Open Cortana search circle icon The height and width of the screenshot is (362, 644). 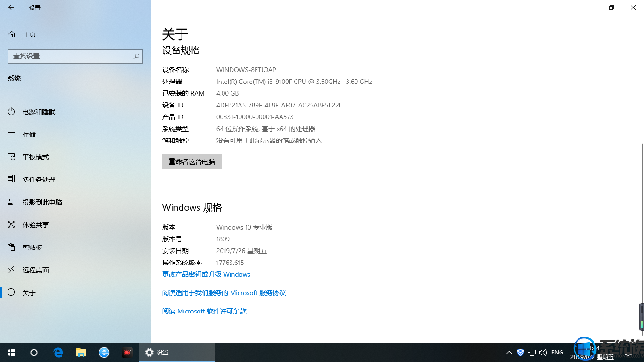tap(34, 353)
